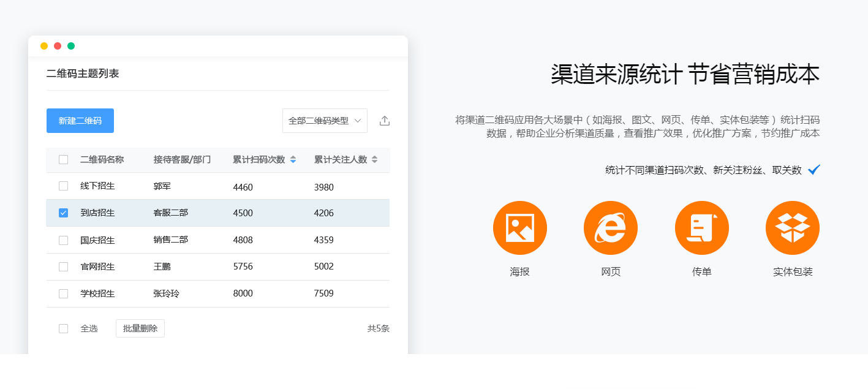Click the export upload icon
Screen dimensions: 868x389
click(385, 121)
